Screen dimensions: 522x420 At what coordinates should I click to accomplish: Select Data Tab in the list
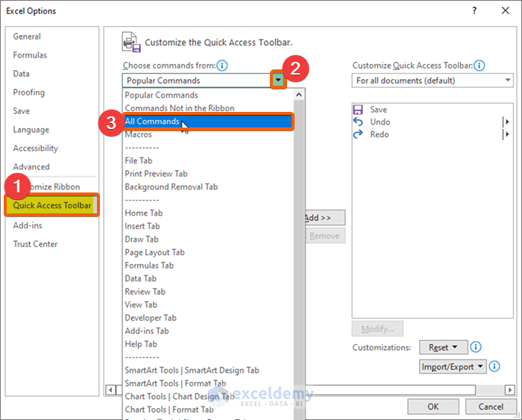click(x=208, y=278)
